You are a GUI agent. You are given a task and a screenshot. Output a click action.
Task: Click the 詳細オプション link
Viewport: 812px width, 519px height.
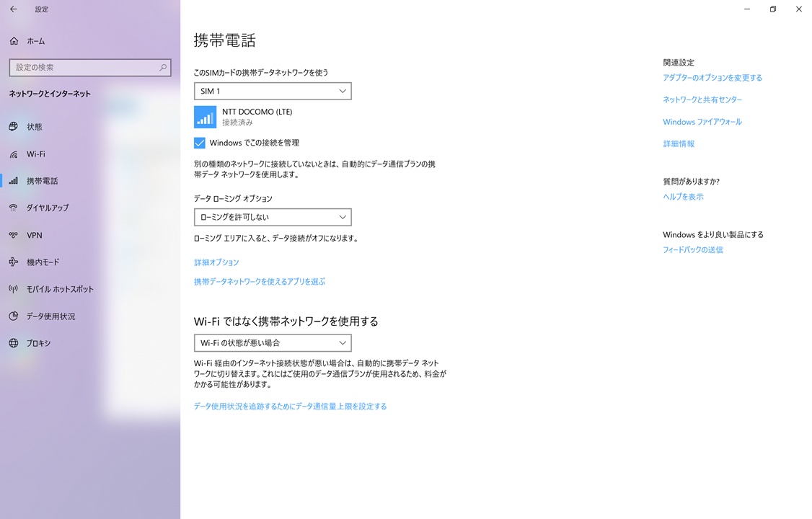216,262
